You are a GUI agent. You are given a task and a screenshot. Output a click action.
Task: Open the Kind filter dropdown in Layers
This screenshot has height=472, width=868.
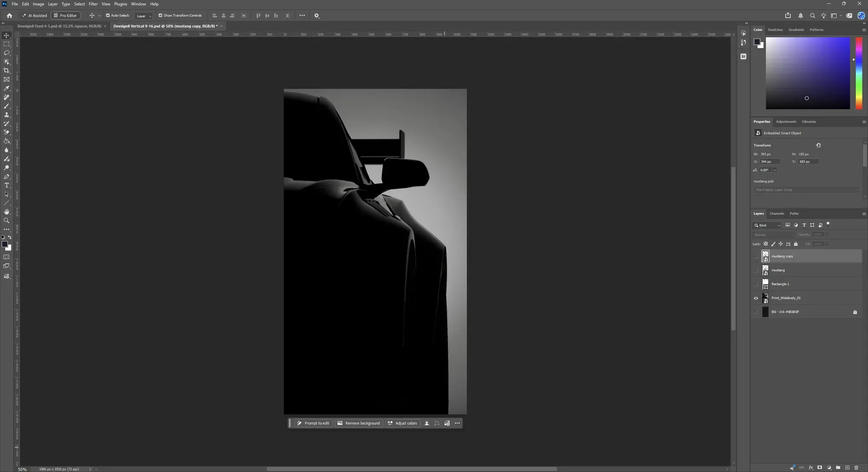point(767,225)
